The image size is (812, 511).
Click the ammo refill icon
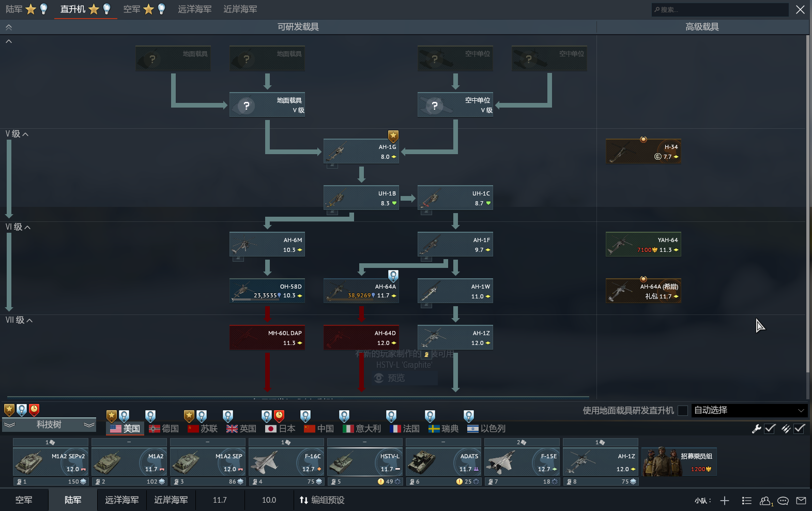(786, 428)
